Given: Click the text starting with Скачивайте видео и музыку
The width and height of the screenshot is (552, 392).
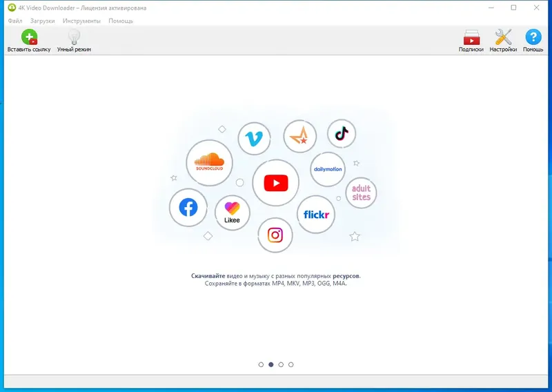Looking at the screenshot, I should [275, 276].
